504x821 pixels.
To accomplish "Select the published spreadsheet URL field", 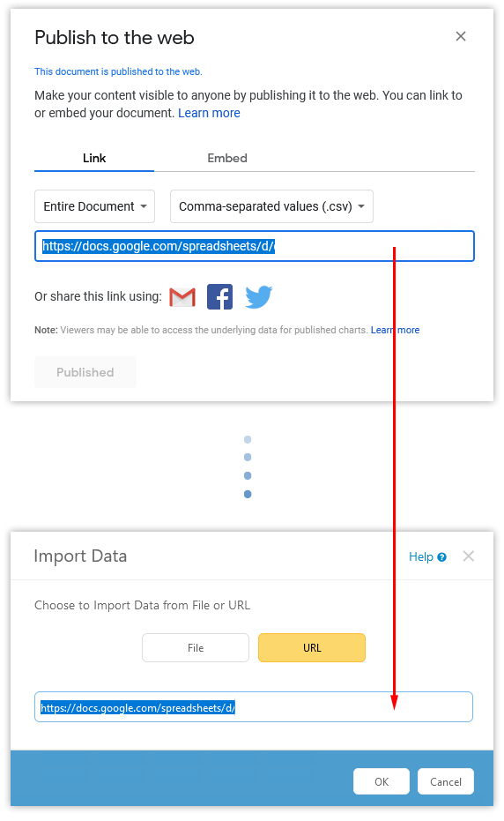I will click(255, 246).
